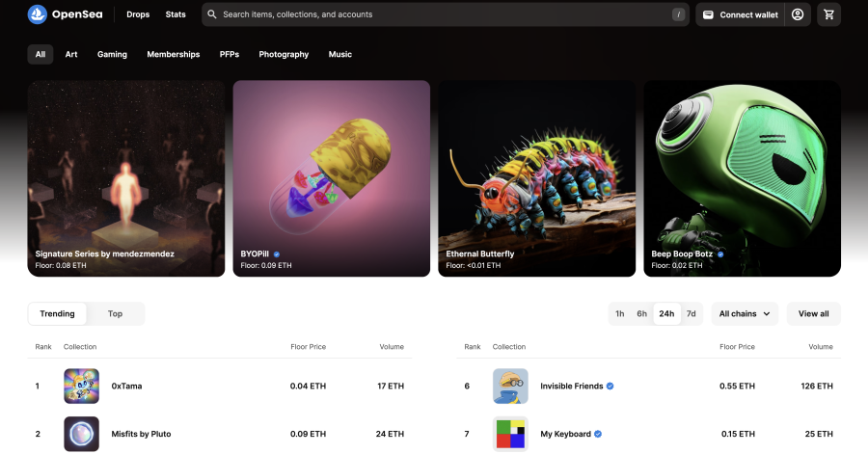Open the BYOPill featured card
The height and width of the screenshot is (454, 868).
[332, 178]
